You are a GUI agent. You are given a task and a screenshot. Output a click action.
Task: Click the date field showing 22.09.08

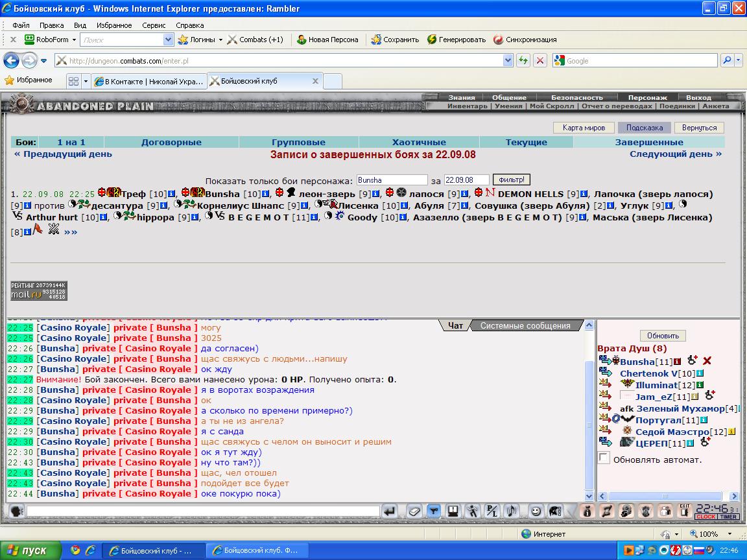(466, 180)
